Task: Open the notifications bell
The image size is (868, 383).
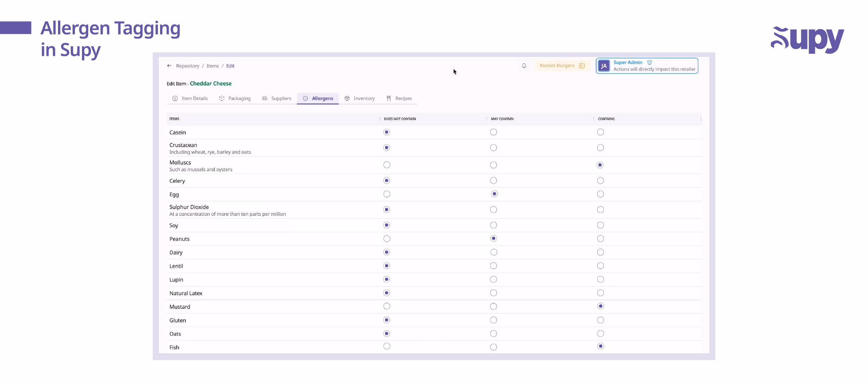Action: [524, 66]
